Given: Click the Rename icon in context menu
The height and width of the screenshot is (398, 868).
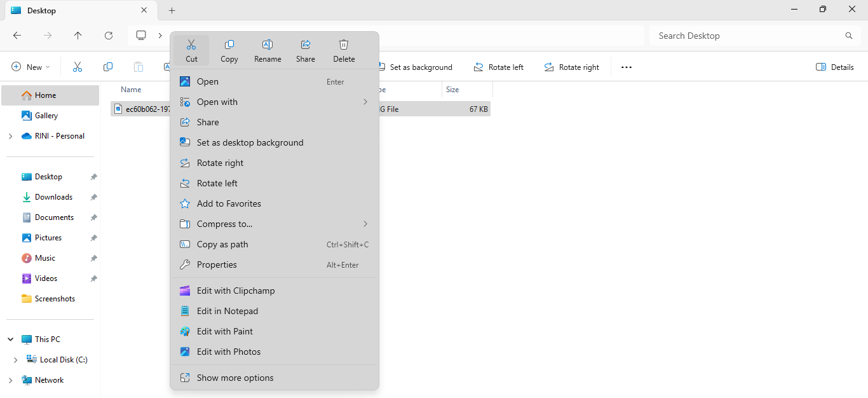Looking at the screenshot, I should pyautogui.click(x=268, y=45).
